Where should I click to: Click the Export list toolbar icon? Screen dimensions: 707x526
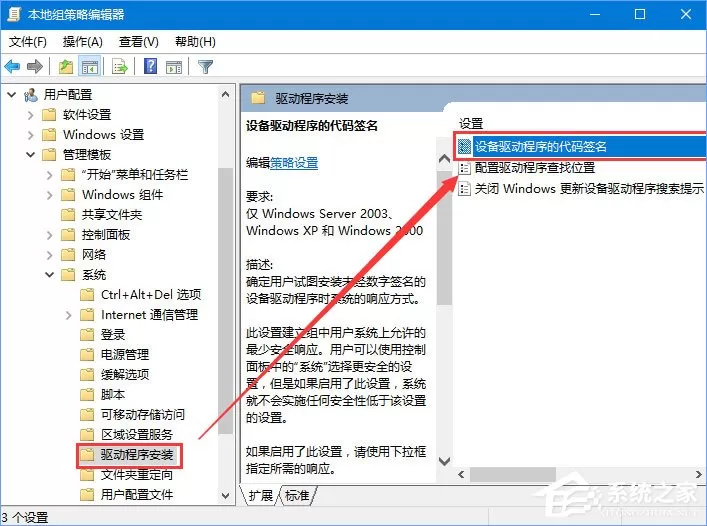tap(120, 67)
